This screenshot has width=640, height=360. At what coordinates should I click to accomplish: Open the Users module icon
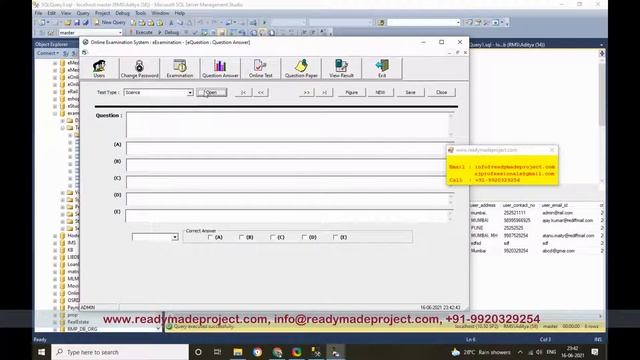99,68
